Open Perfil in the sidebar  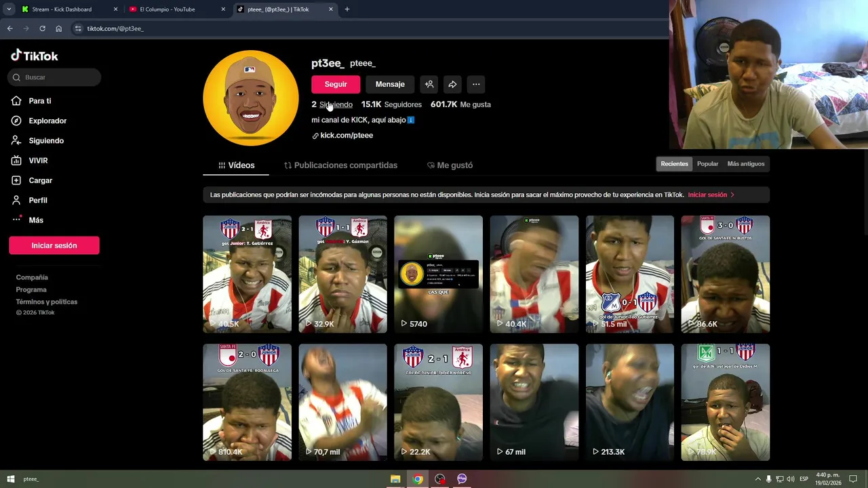click(38, 200)
